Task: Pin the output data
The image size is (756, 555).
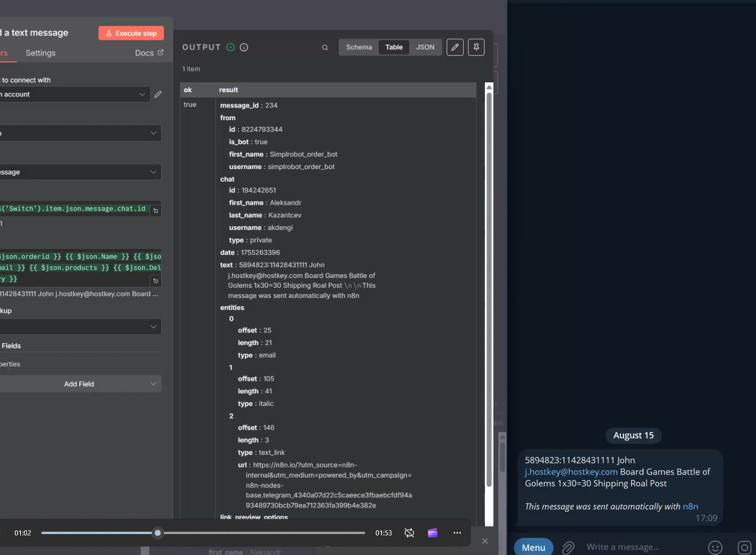Action: [x=476, y=47]
